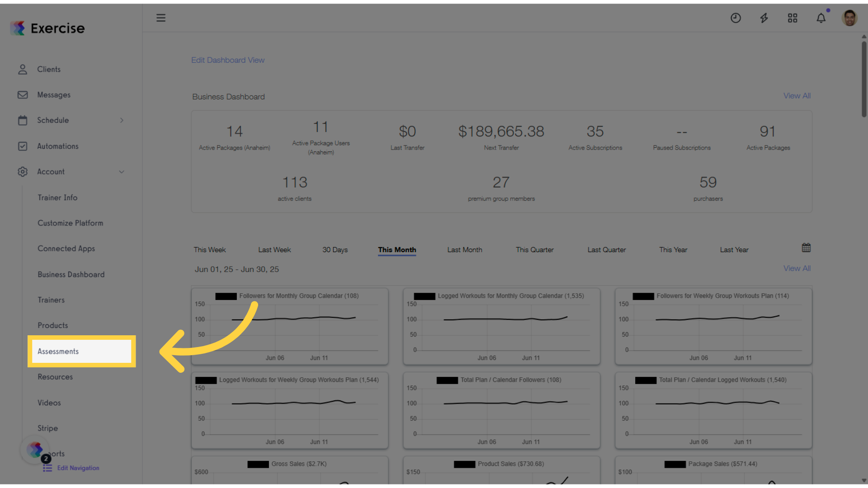Click the Edit Navigation list icon
Image resolution: width=868 pixels, height=488 pixels.
(47, 468)
